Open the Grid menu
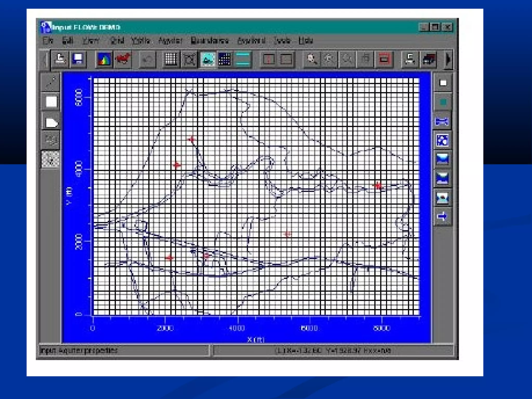 coord(117,41)
